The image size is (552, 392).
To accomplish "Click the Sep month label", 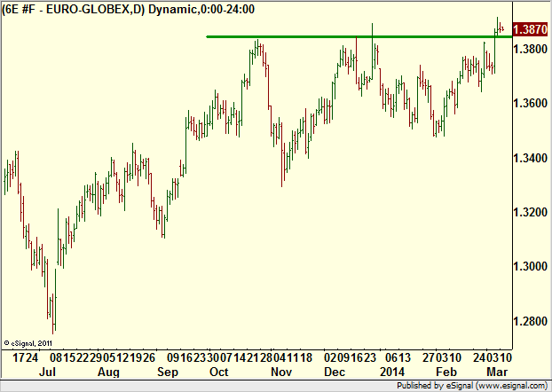I will [168, 372].
